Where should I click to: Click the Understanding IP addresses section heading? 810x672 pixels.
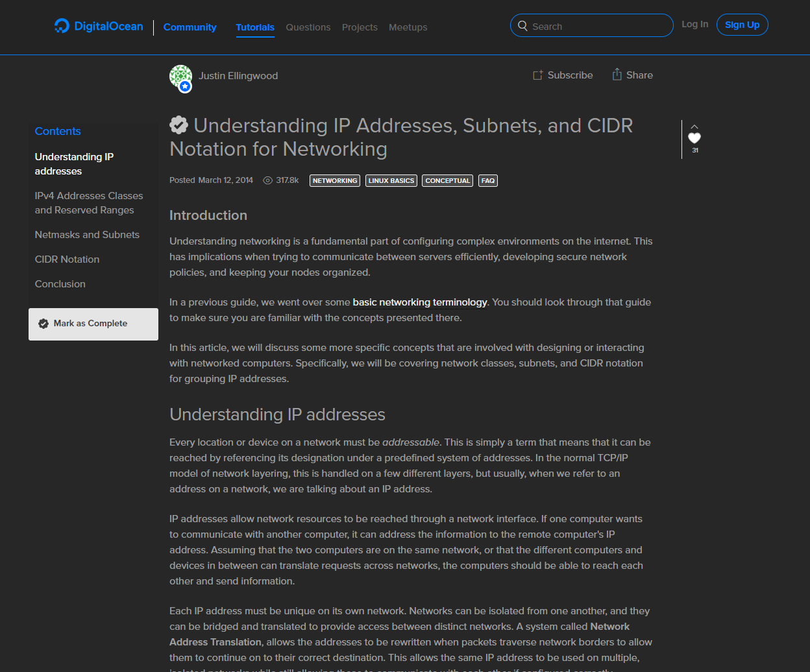coord(277,414)
